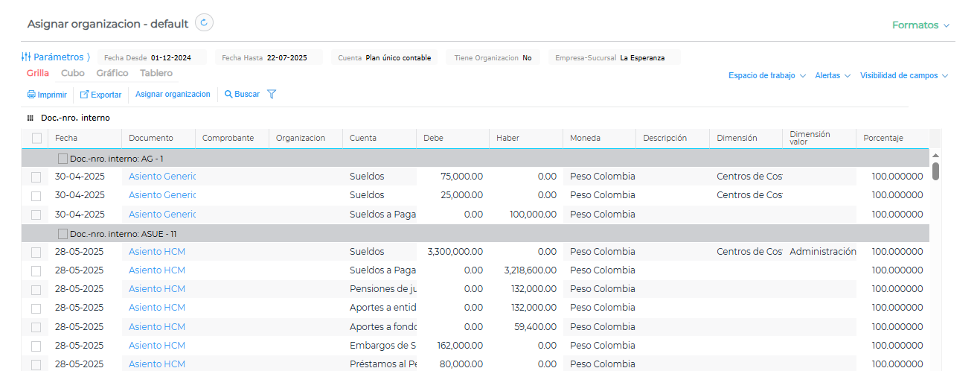This screenshot has width=980, height=371.
Task: Click the vertical scrollbar thumb
Action: 935,171
